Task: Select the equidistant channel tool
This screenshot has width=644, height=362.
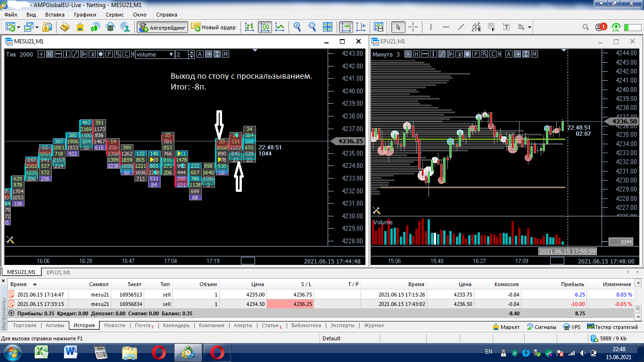Action: pos(476,27)
